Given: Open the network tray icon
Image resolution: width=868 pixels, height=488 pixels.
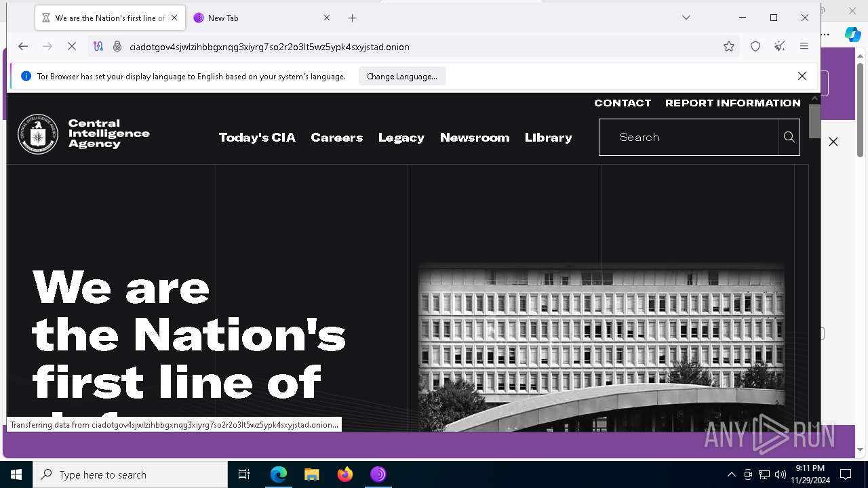Looking at the screenshot, I should pos(764,474).
